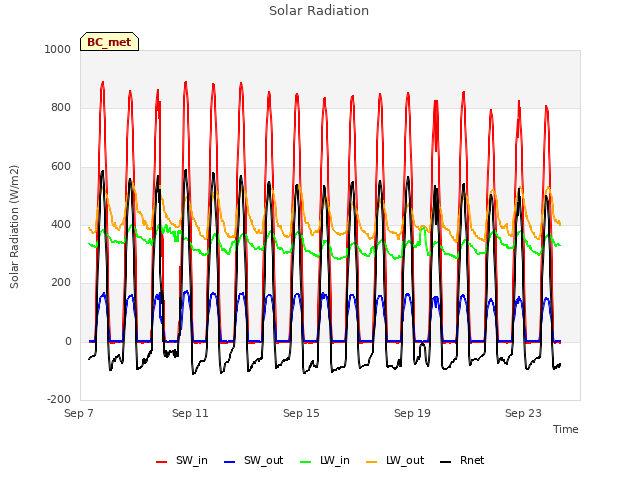Toggle the LW_out legend entry

(x=395, y=461)
